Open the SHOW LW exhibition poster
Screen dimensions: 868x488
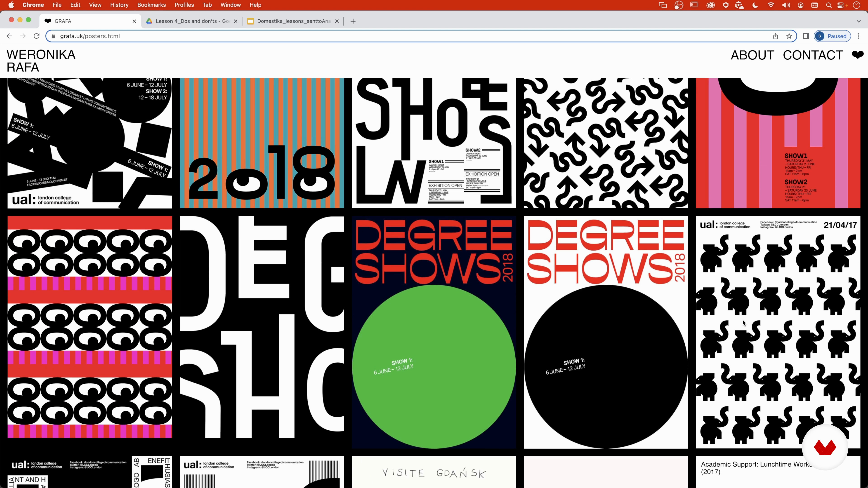434,143
